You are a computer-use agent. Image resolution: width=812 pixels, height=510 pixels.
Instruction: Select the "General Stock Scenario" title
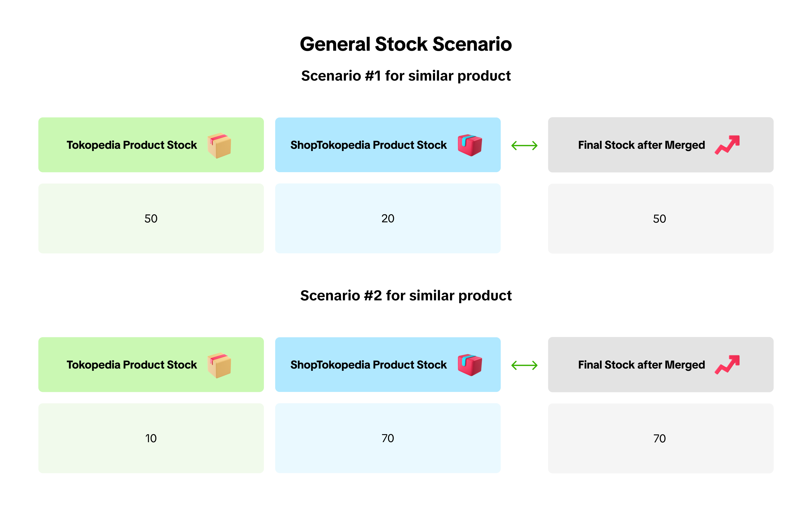(406, 44)
